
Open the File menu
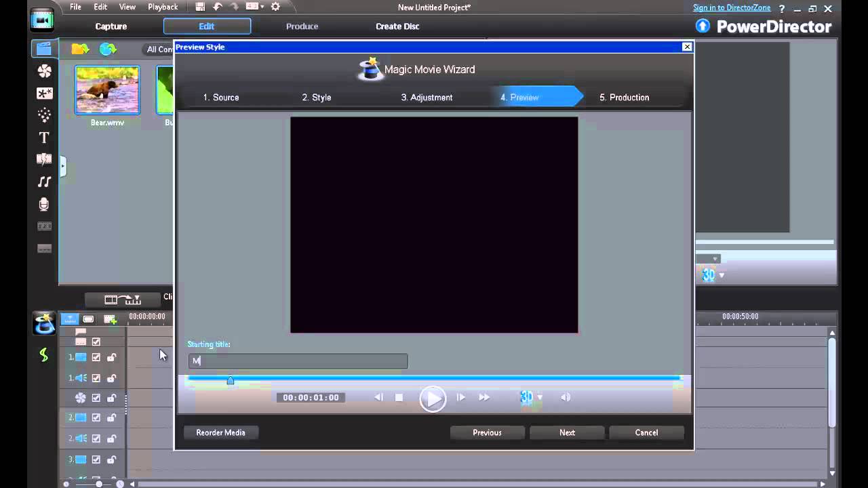pyautogui.click(x=75, y=7)
